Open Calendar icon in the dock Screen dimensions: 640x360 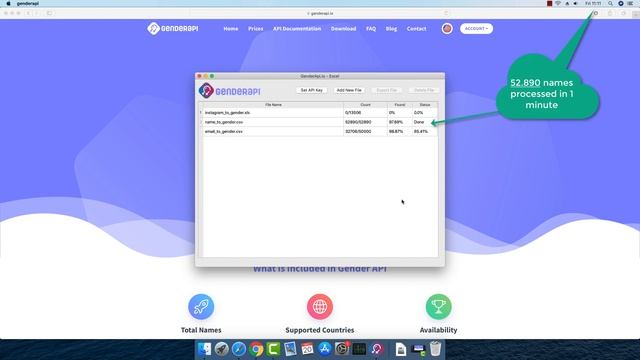pos(307,349)
